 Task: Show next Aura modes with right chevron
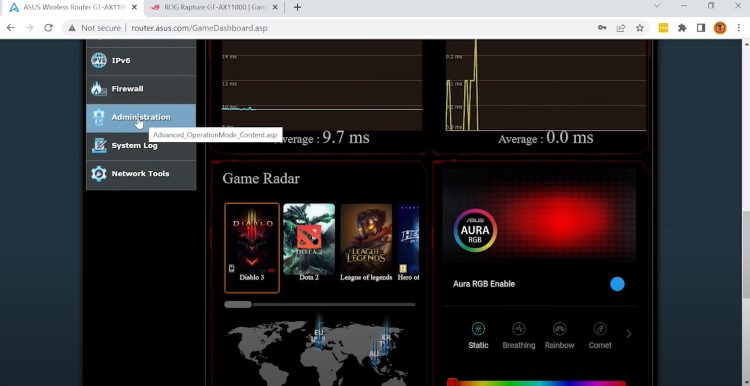[x=629, y=334]
